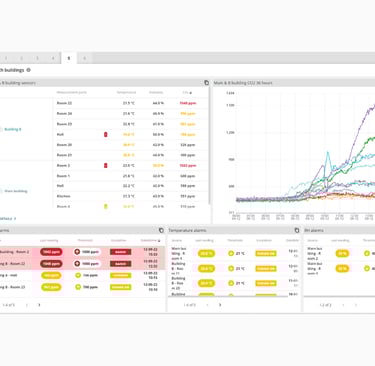Image resolution: width=375 pixels, height=366 pixels.
Task: Click red battery icon in Hall 50.0 % row
Action: [x=106, y=134]
